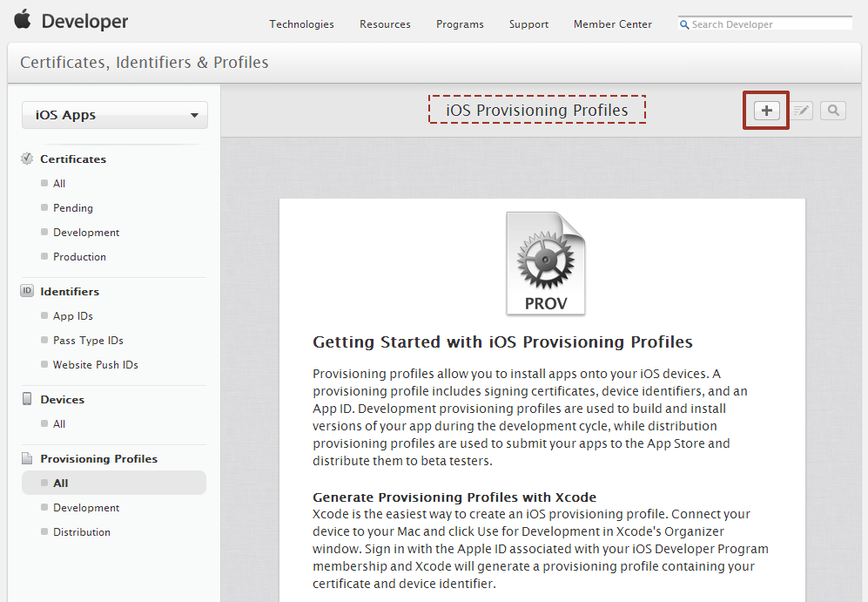868x602 pixels.
Task: Click the Developer home link
Action: (x=84, y=22)
